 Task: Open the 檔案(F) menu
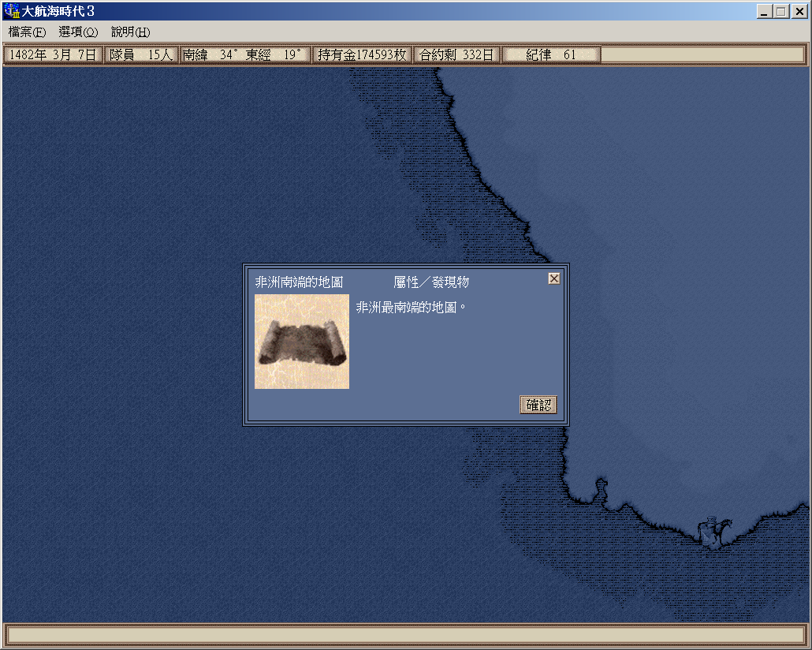(28, 32)
